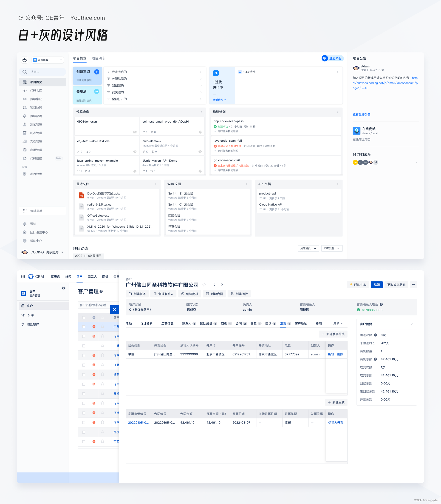Image resolution: width=441 pixels, height=504 pixels.
Task: Click the plus icon on 创建事项 card
Action: pyautogui.click(x=97, y=72)
